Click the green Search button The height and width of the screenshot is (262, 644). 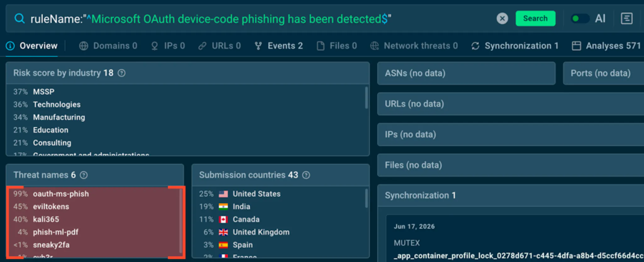tap(535, 19)
